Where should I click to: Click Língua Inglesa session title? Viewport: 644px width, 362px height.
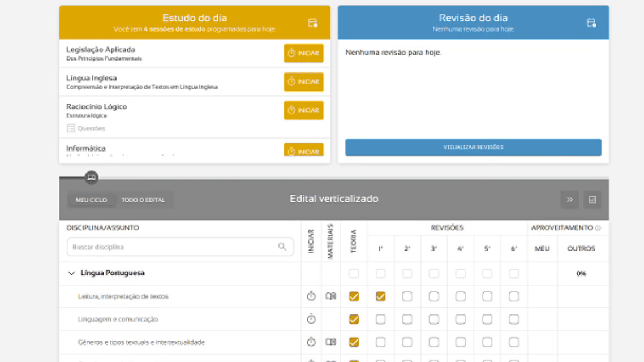point(92,78)
